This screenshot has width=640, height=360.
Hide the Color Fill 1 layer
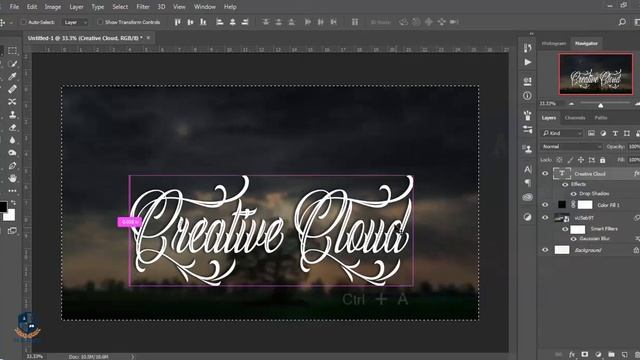coord(545,205)
